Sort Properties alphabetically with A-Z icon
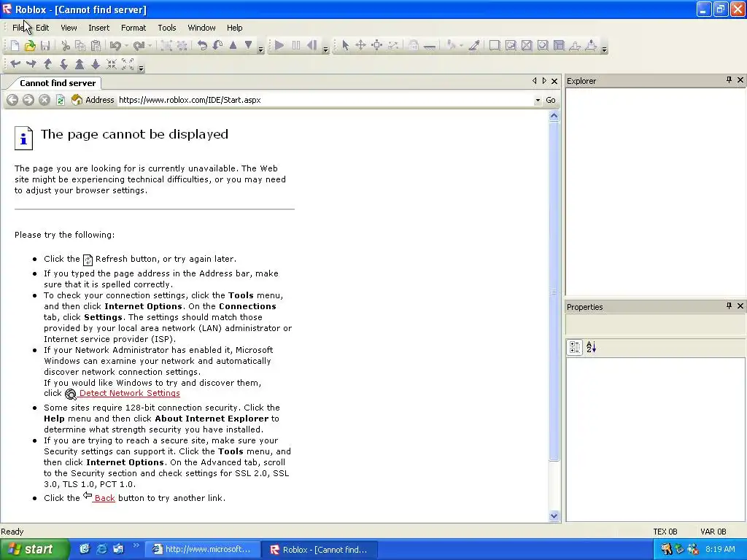 [x=591, y=347]
